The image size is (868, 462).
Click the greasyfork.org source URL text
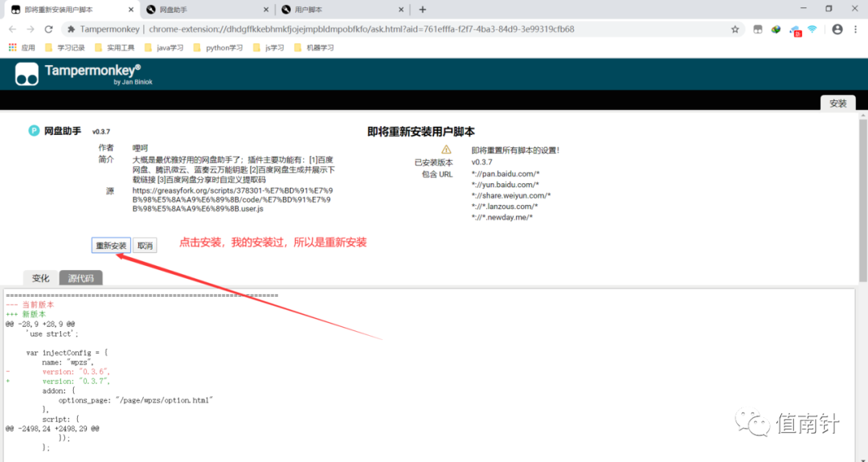[232, 200]
